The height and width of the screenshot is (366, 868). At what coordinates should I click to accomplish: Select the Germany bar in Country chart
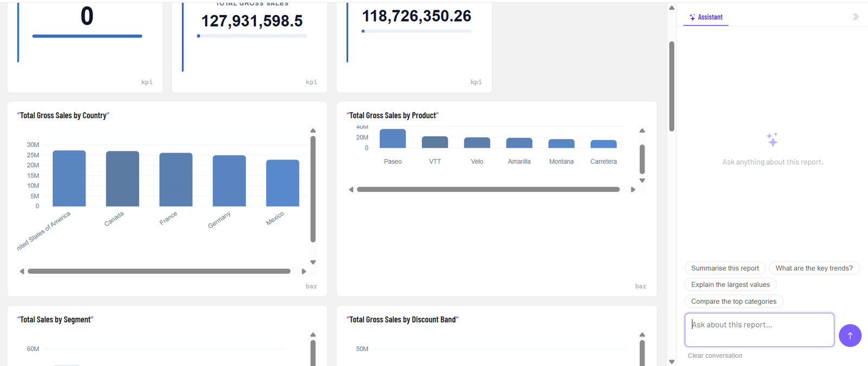(x=229, y=181)
